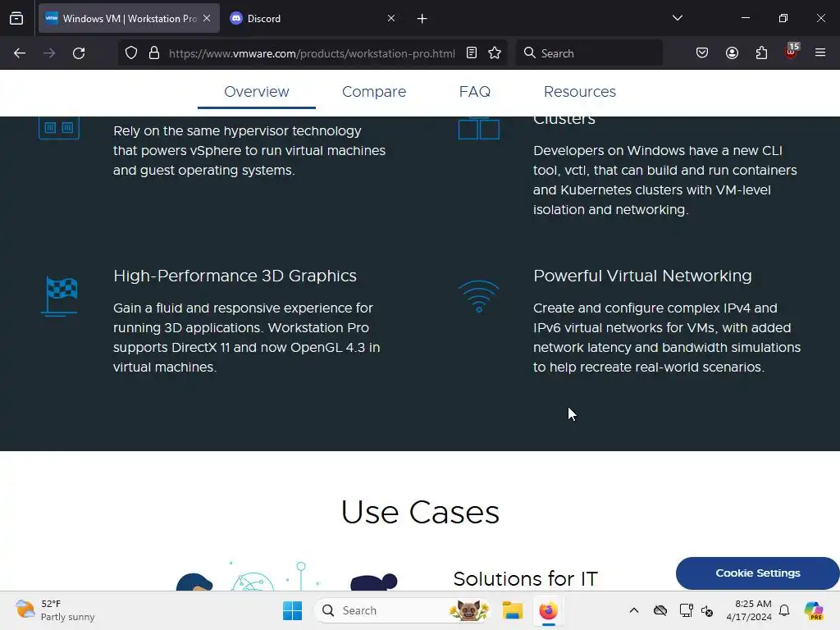Select Powerful Virtual Networking heading

(642, 276)
